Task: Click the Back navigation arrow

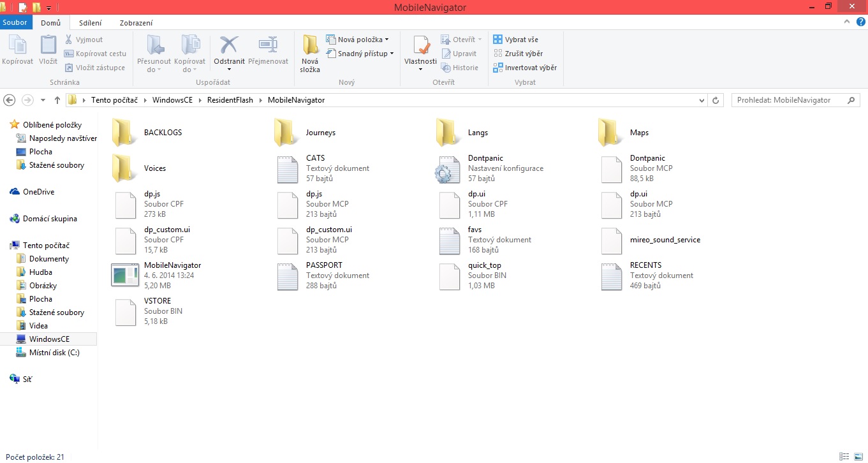Action: (x=10, y=100)
